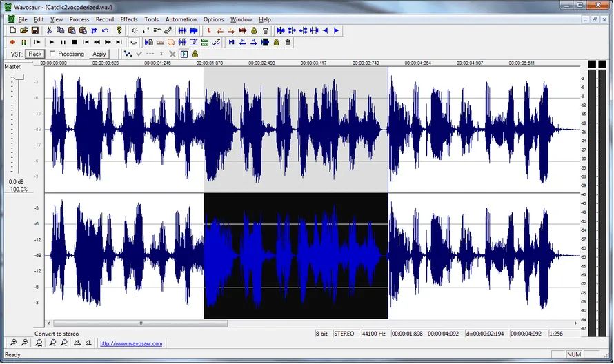Click the trash icon in the top toolbar
The image size is (614, 364).
[x=265, y=30]
